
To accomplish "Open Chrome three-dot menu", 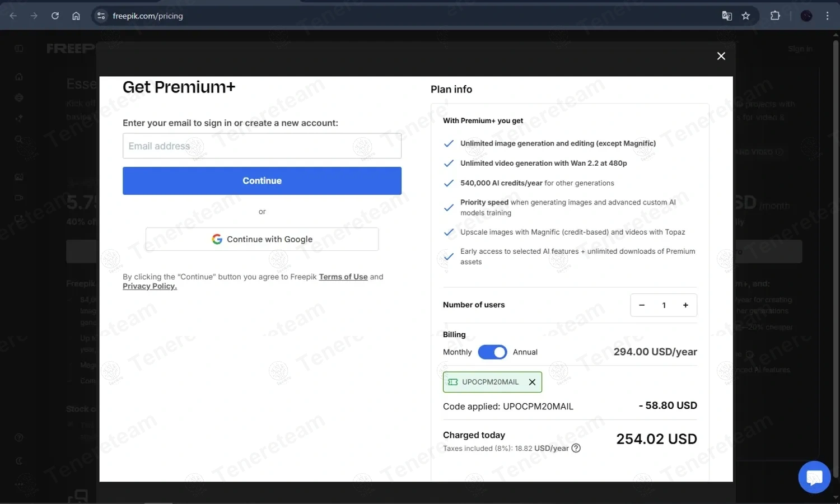I will [x=827, y=16].
